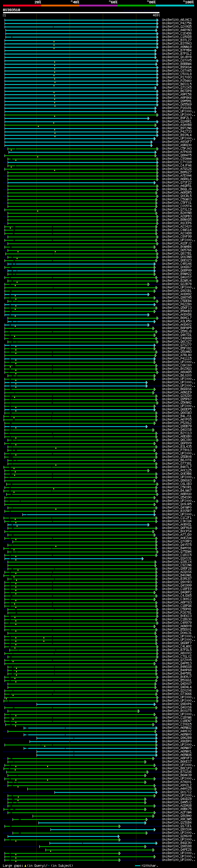Open hit UniRef100_C6T0V5
Screen dimensions: 197x868
(x=177, y=60)
